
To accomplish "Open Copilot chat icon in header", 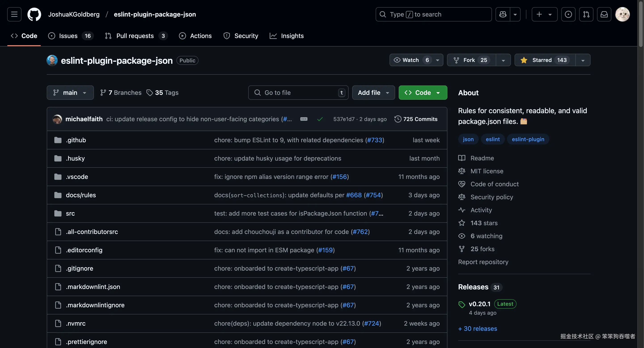I will tap(503, 14).
